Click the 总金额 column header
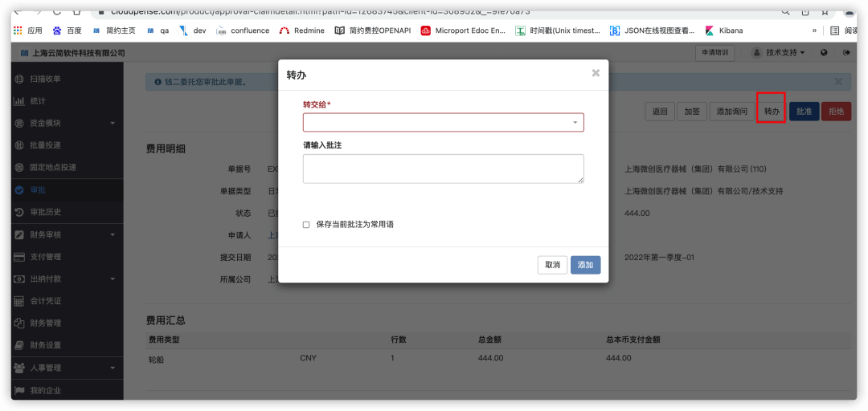 [489, 340]
